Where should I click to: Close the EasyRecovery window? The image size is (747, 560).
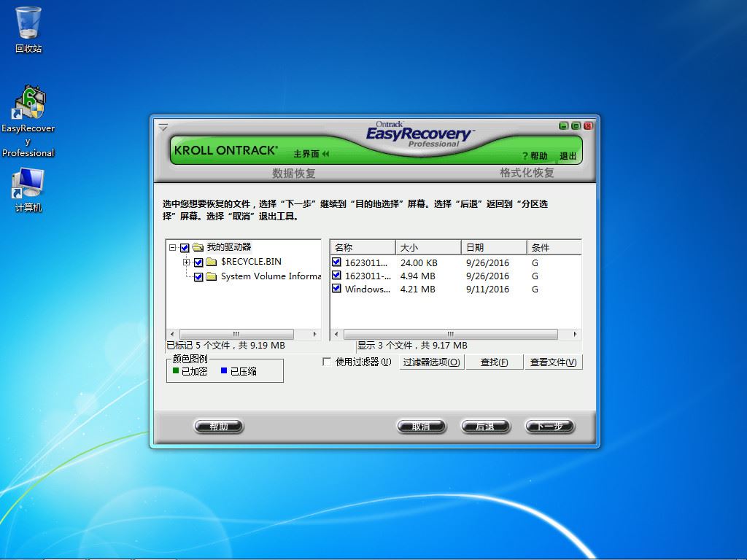pos(589,125)
